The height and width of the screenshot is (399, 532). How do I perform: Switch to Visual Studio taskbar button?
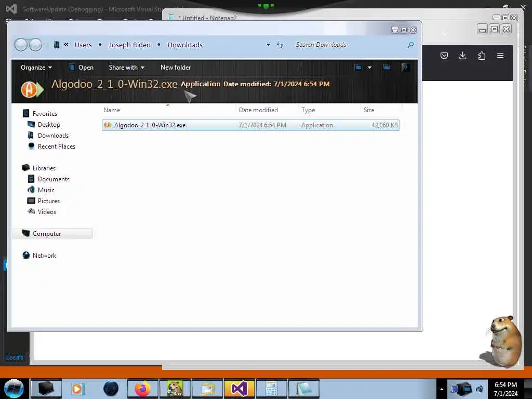240,389
